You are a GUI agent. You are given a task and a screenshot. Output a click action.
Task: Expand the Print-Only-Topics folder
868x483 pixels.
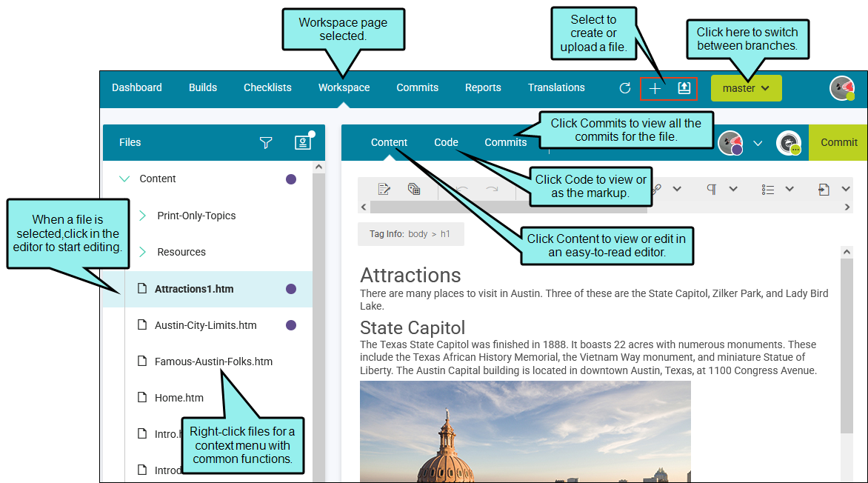142,216
